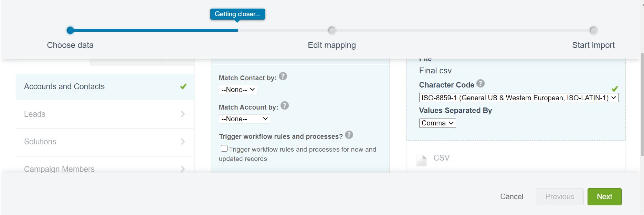The height and width of the screenshot is (215, 644).
Task: Click the CSV file icon
Action: click(421, 160)
